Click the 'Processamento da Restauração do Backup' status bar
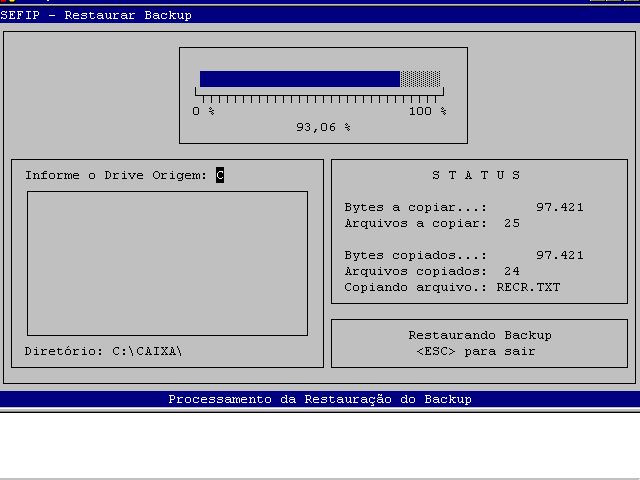640x480 pixels. point(320,399)
